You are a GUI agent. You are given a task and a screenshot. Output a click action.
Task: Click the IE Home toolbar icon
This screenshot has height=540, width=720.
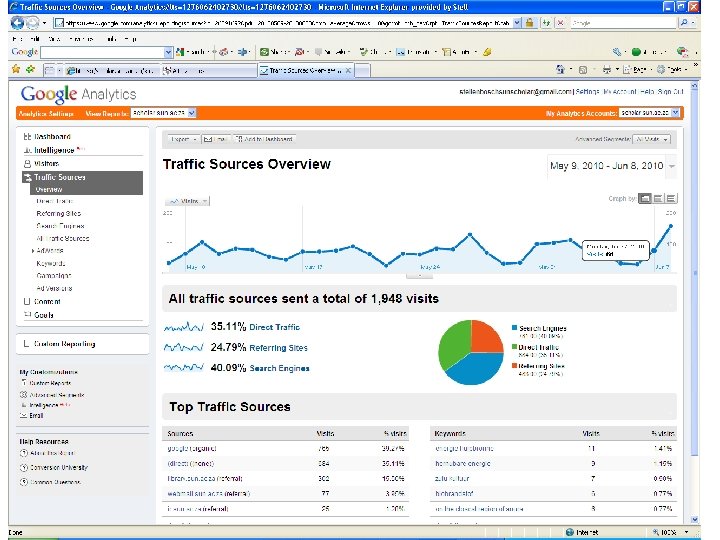560,69
